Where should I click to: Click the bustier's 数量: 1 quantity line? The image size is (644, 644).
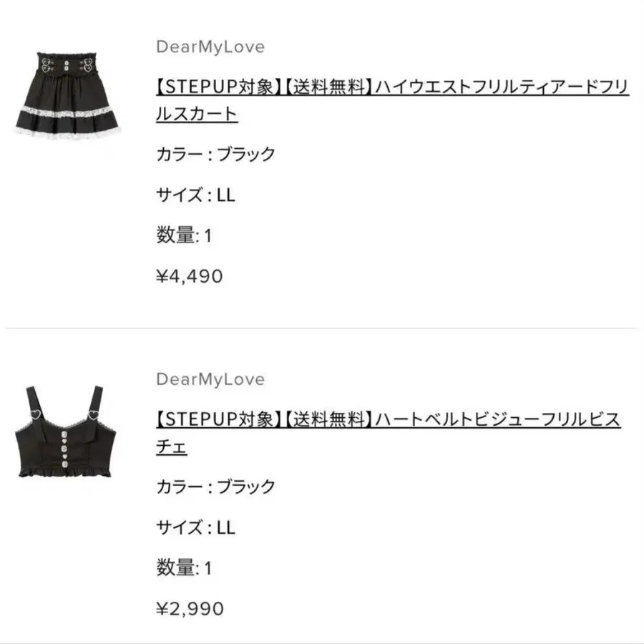[x=184, y=568]
